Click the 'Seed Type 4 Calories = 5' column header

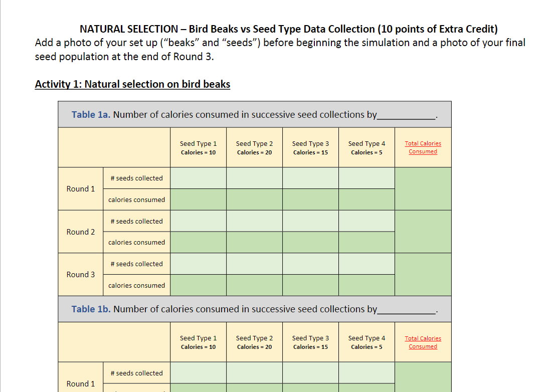point(367,146)
